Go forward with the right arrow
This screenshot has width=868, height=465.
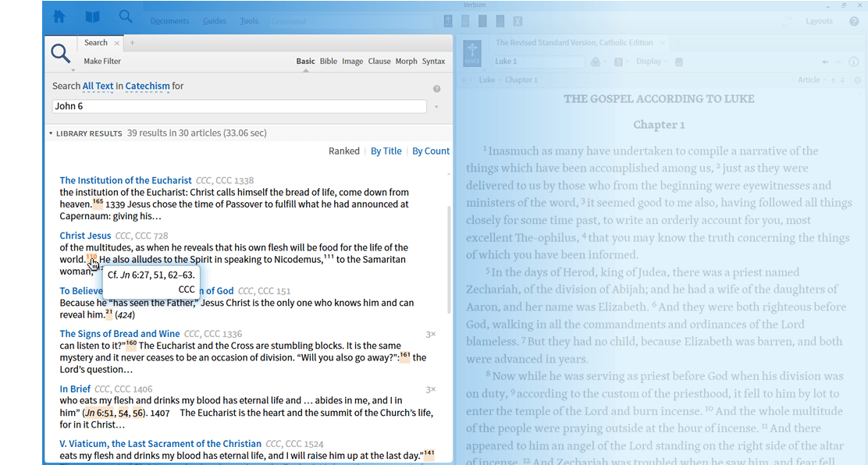tap(838, 62)
